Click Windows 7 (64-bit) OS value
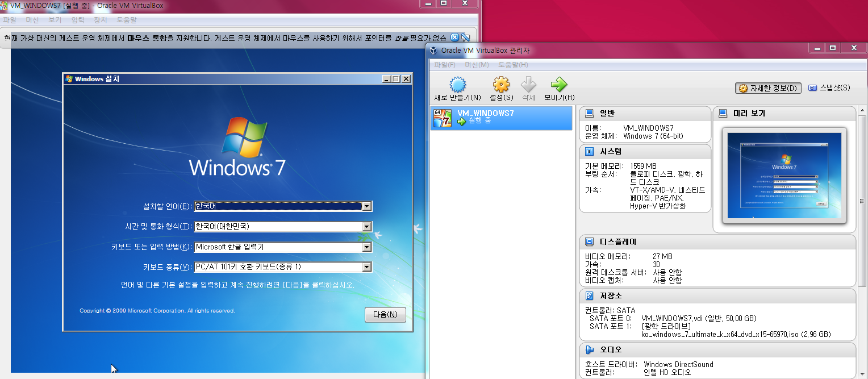The width and height of the screenshot is (868, 379). click(x=653, y=136)
